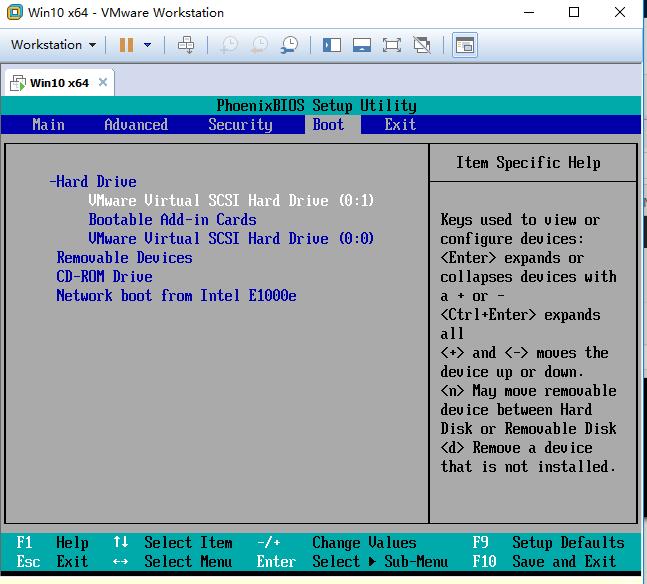This screenshot has width=647, height=584.
Task: Click PhoenixBIOS Setup Utility title
Action: point(316,105)
